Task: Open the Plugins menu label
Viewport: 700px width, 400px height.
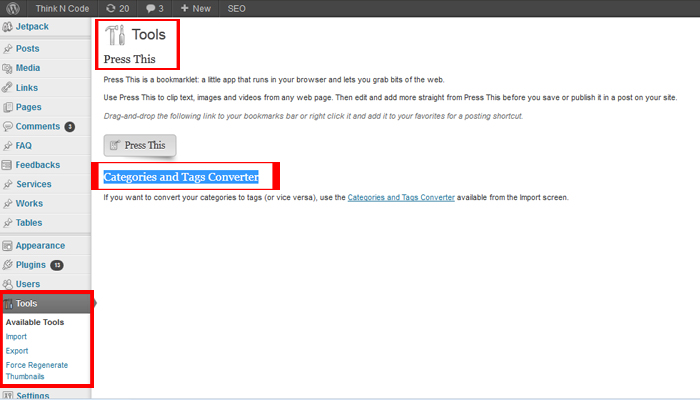Action: (31, 265)
